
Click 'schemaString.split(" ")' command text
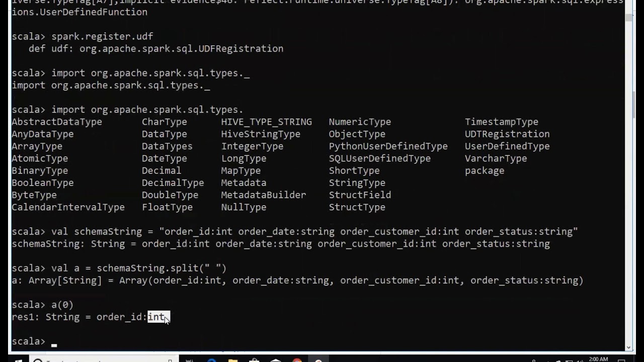(x=162, y=268)
